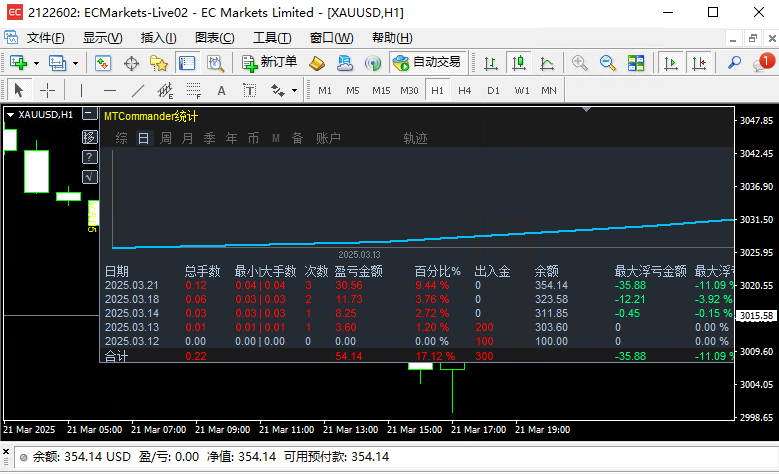Close the terminal panel X button
Viewport: 779px width, 474px height.
[x=6, y=452]
